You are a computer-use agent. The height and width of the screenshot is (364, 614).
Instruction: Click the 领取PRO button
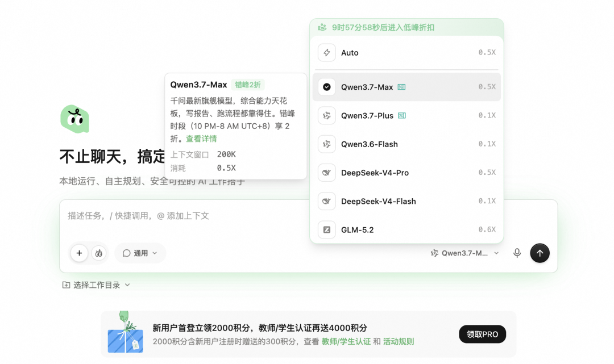483,334
